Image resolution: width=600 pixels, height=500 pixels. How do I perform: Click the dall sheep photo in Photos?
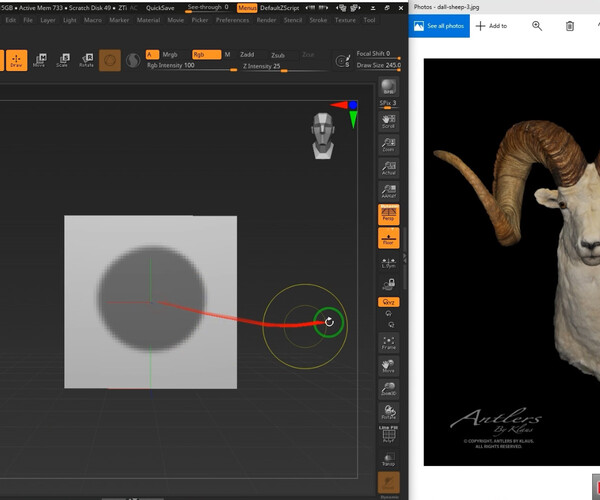512,262
